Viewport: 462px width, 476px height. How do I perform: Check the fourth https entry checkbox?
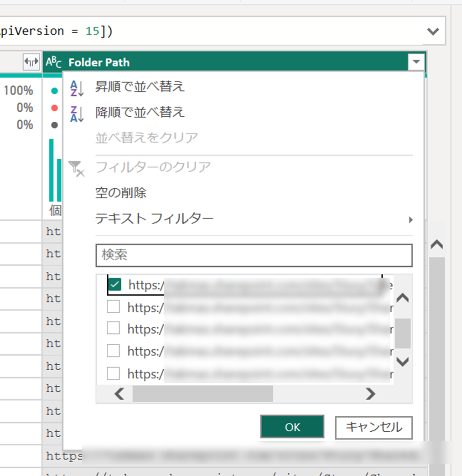[x=113, y=351]
